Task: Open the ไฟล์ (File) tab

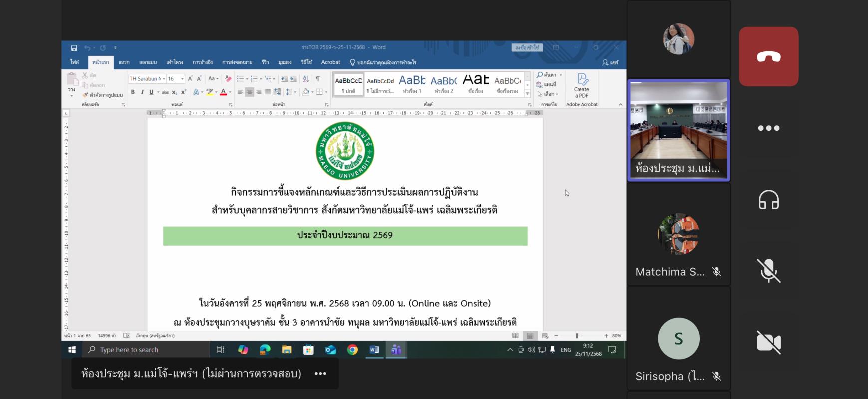Action: [75, 62]
